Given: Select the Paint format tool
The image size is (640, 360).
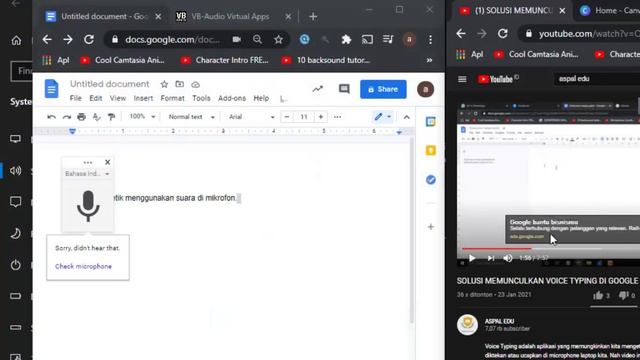Looking at the screenshot, I should 111,117.
